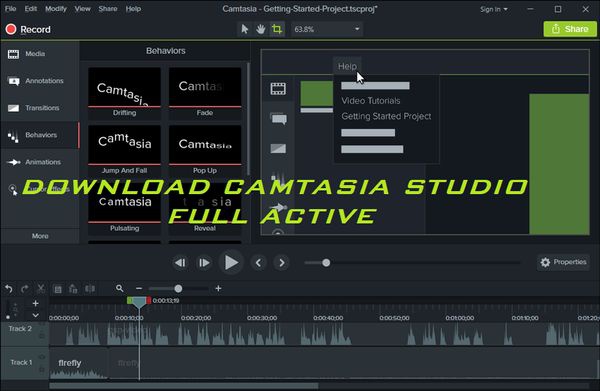Select the Fade behavior thumbnail
This screenshot has width=600, height=391.
pos(205,93)
